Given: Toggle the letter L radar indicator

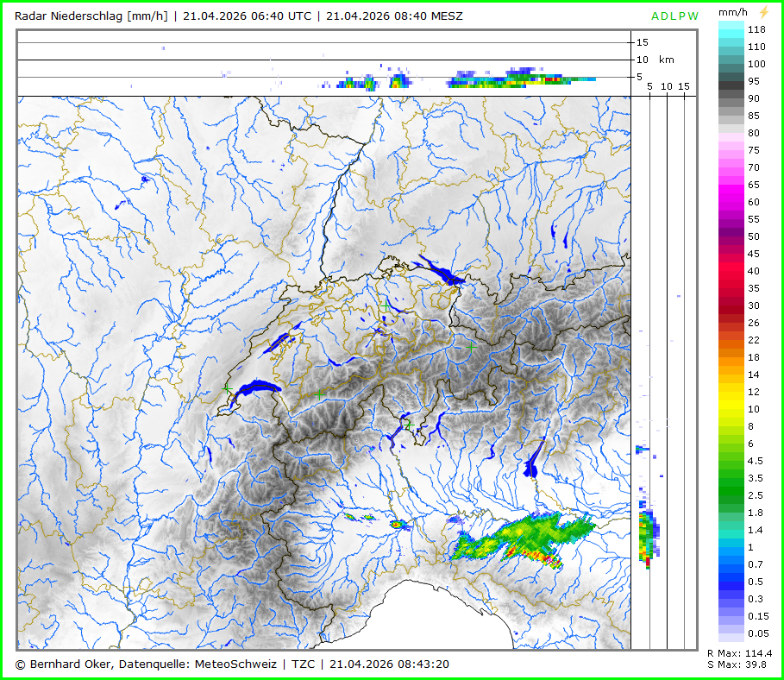Looking at the screenshot, I should 675,16.
